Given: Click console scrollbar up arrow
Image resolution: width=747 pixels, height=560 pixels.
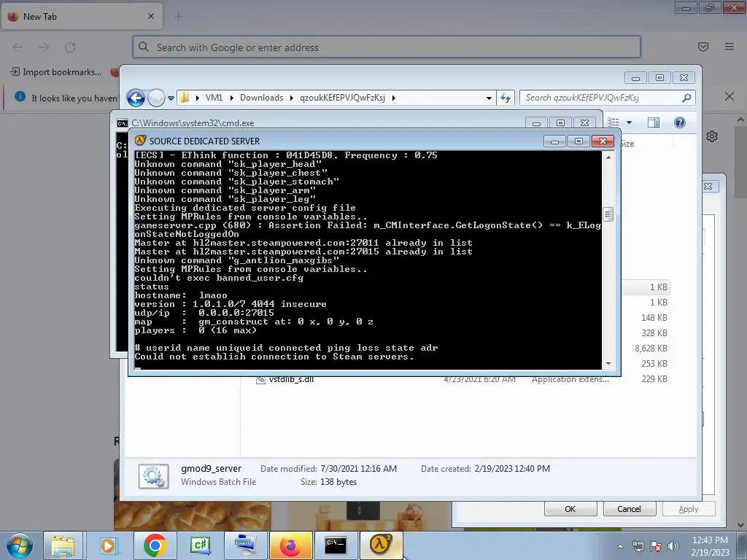Looking at the screenshot, I should coord(608,157).
